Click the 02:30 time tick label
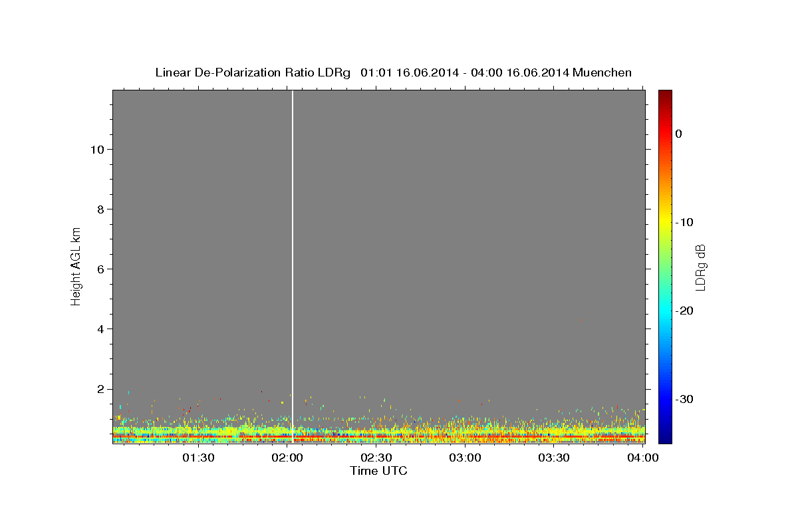 [376, 458]
